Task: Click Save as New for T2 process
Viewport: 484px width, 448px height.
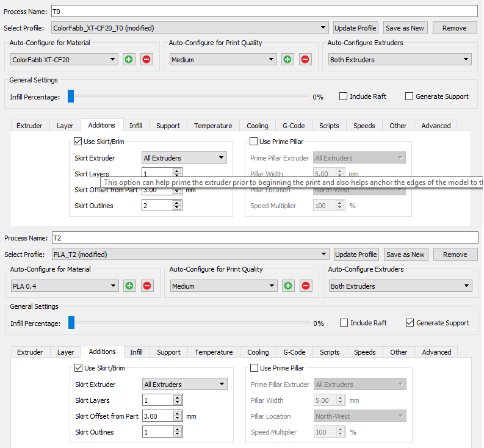Action: 406,254
